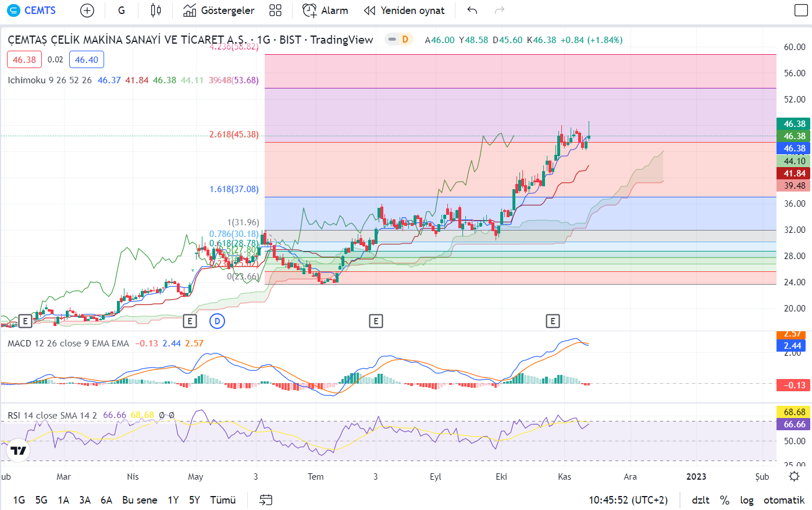812x510 pixels.
Task: Click the salmon 39.48 price axis label
Action: pyautogui.click(x=793, y=186)
